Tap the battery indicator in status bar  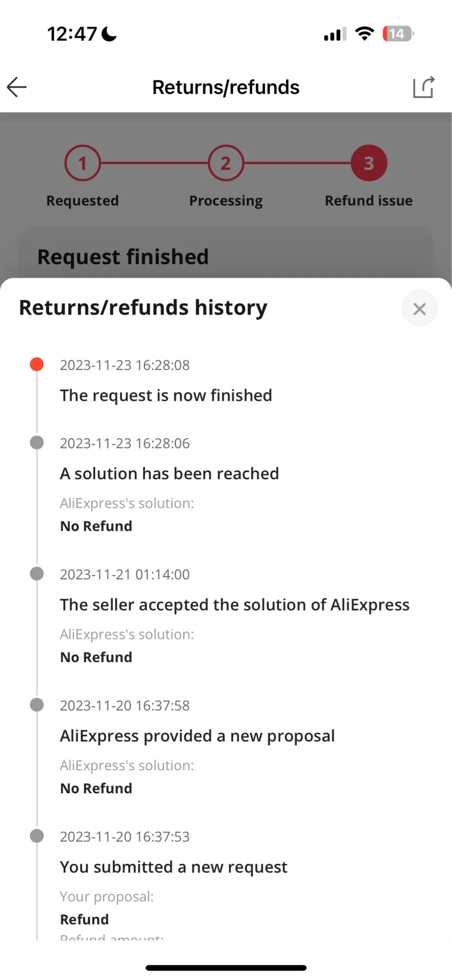pos(398,34)
